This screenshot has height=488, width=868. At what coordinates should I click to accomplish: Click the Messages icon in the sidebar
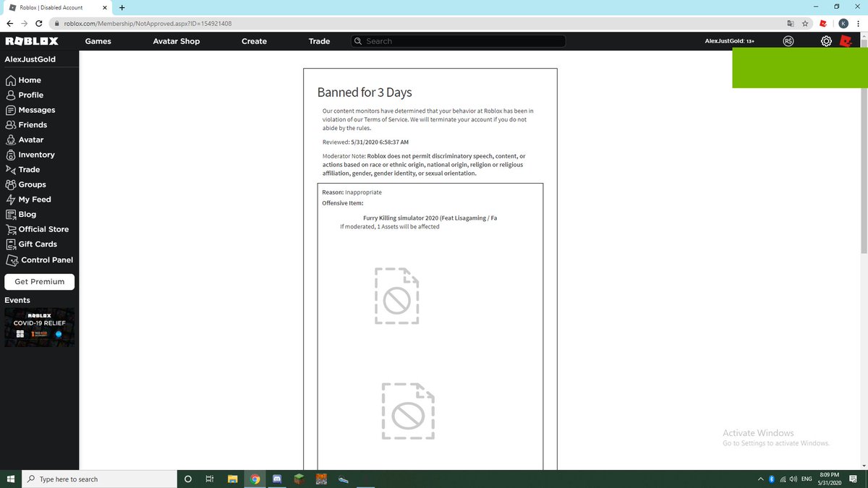pos(10,110)
